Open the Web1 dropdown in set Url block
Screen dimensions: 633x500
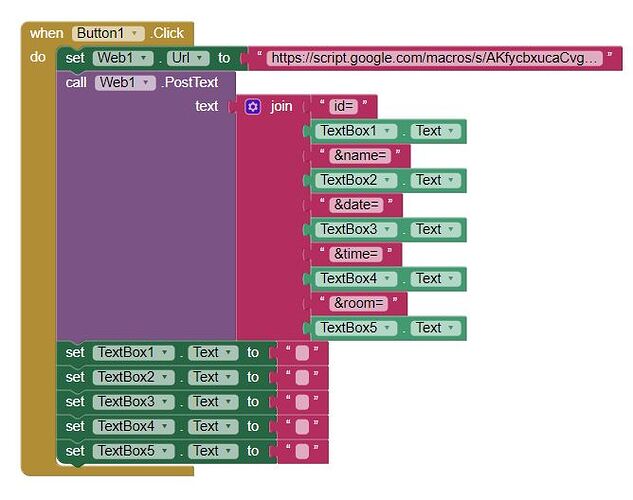[123, 58]
